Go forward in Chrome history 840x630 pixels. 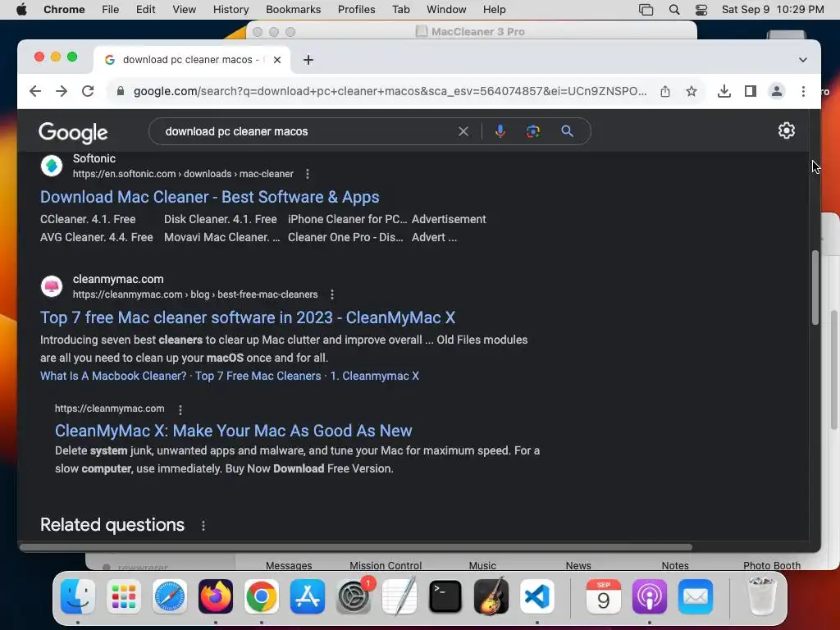tap(62, 92)
